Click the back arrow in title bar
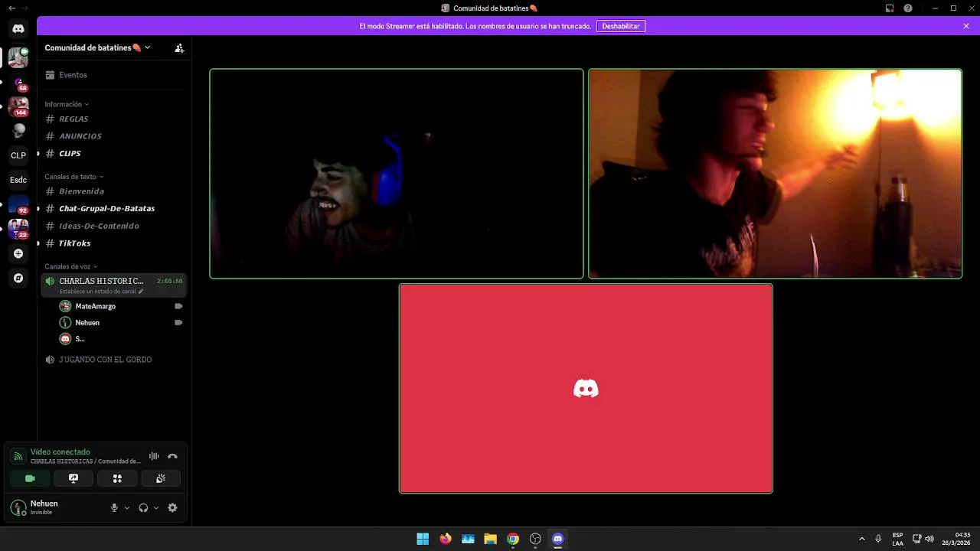The height and width of the screenshot is (551, 980). click(11, 8)
